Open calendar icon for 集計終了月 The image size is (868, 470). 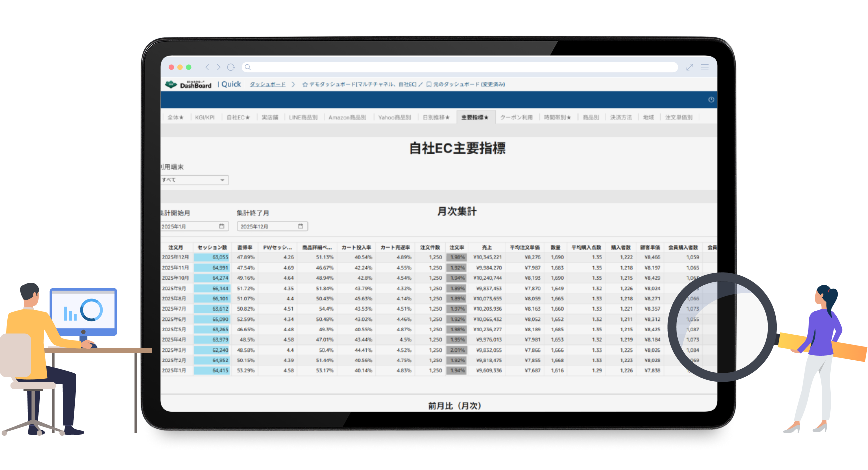tap(300, 226)
